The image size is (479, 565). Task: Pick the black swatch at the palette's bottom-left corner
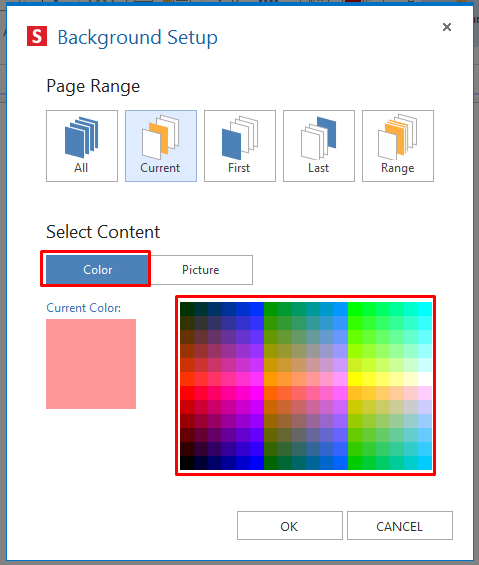click(x=187, y=463)
